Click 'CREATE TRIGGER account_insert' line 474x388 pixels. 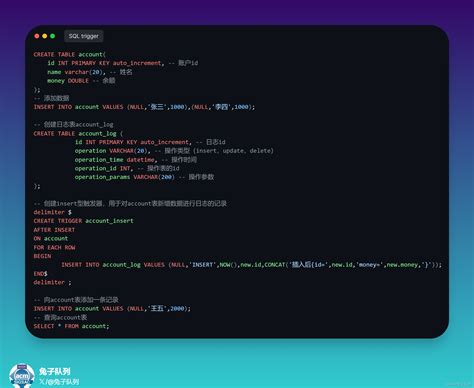(x=83, y=221)
